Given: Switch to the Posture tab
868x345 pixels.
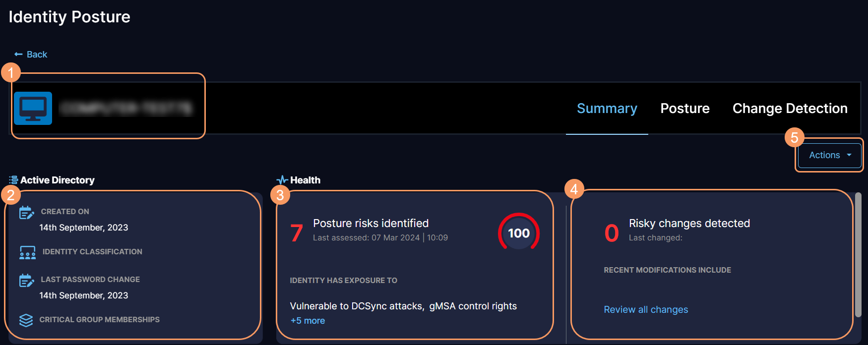Looking at the screenshot, I should point(685,108).
